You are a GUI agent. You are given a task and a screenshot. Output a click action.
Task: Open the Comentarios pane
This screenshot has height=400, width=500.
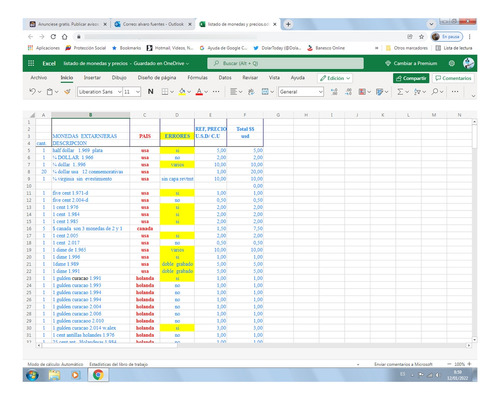click(x=453, y=78)
